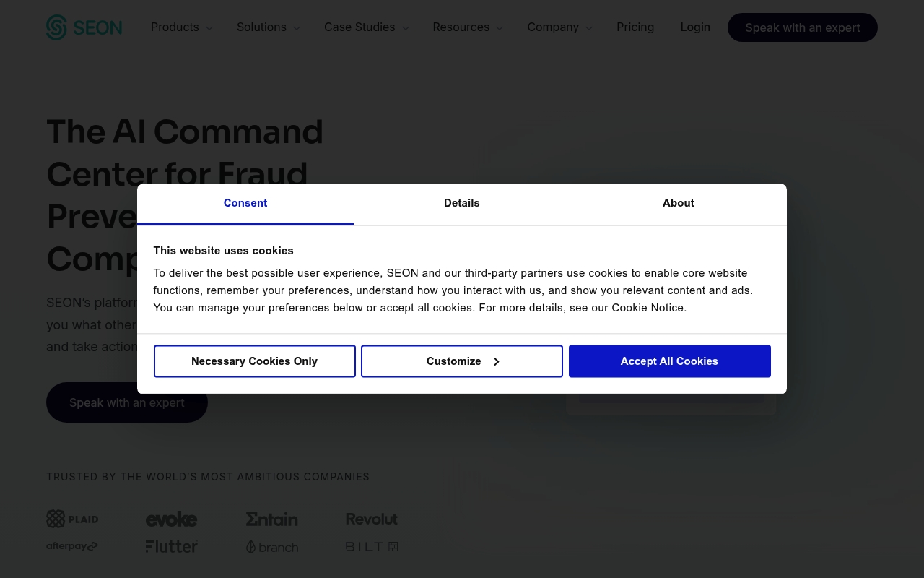Click the Customize cookies button

click(462, 361)
